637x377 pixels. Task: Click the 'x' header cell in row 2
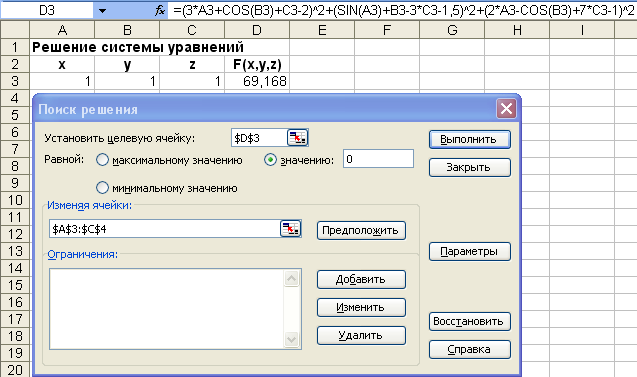(x=62, y=64)
